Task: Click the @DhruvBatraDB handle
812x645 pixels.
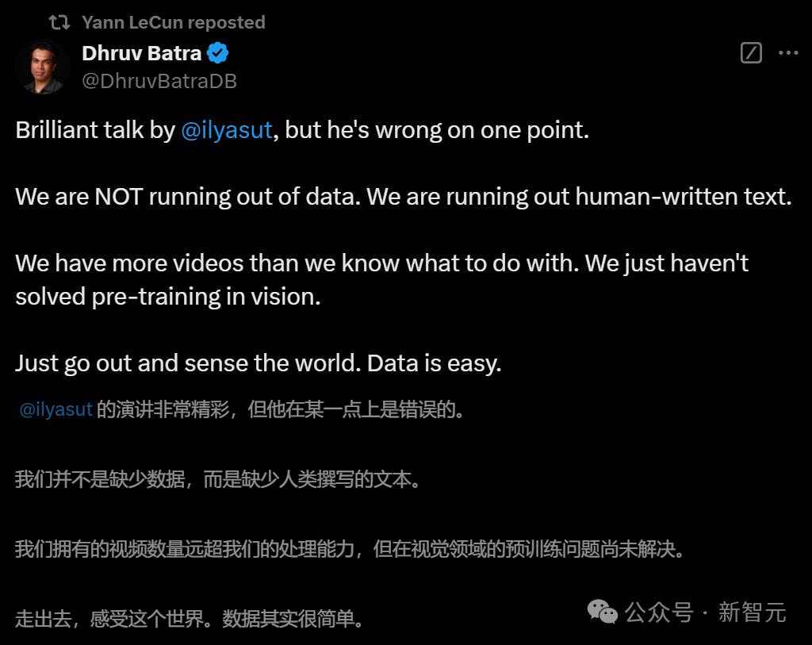Action: click(x=159, y=81)
